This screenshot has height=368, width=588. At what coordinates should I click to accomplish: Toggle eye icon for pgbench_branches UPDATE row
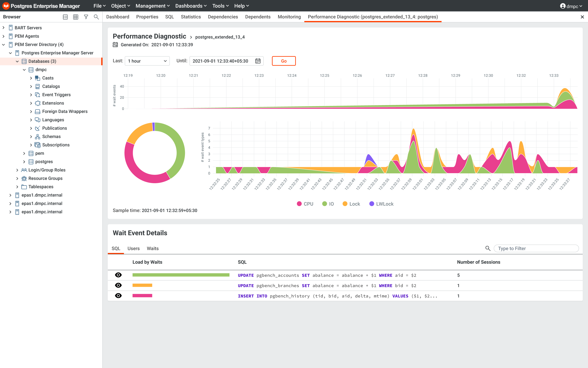pyautogui.click(x=118, y=285)
